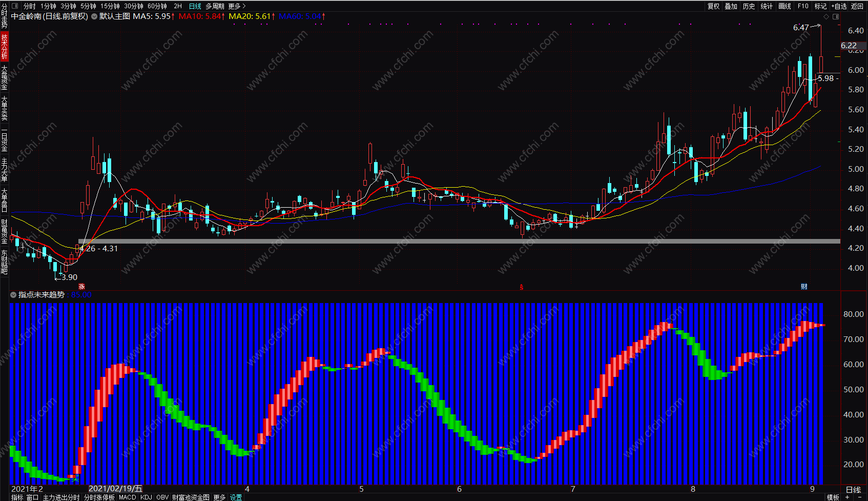
Task: Click the gray 4.26 - 4.31 support band label
Action: point(99,249)
